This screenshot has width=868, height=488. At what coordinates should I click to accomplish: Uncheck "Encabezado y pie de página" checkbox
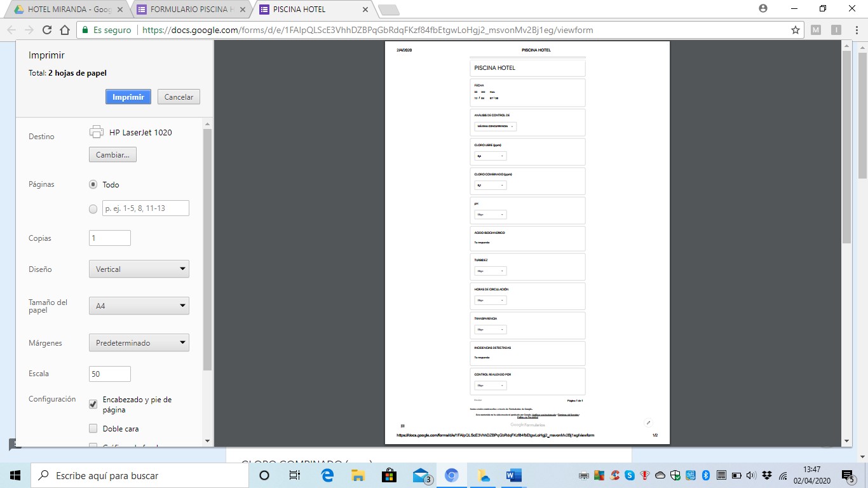coord(93,403)
